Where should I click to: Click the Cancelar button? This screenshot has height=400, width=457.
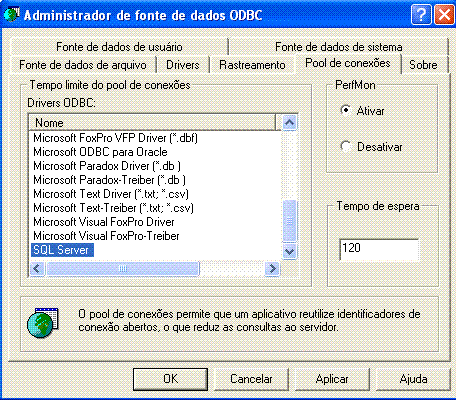click(251, 379)
